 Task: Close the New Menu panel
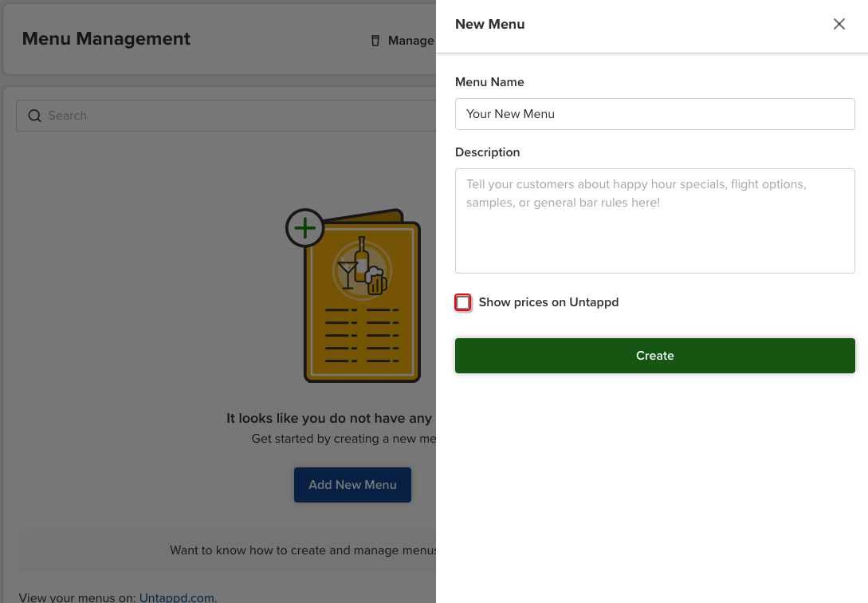[x=839, y=24]
